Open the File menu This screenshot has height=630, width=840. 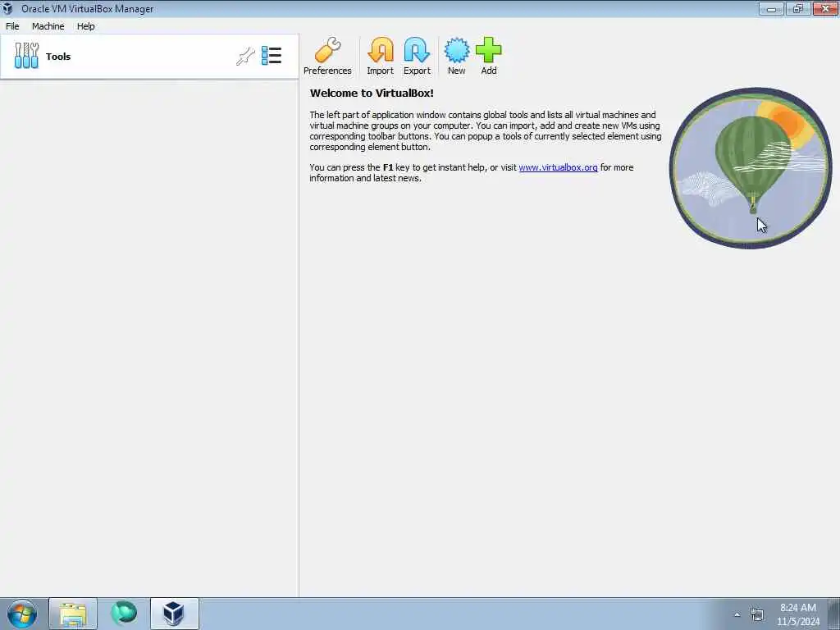tap(12, 26)
